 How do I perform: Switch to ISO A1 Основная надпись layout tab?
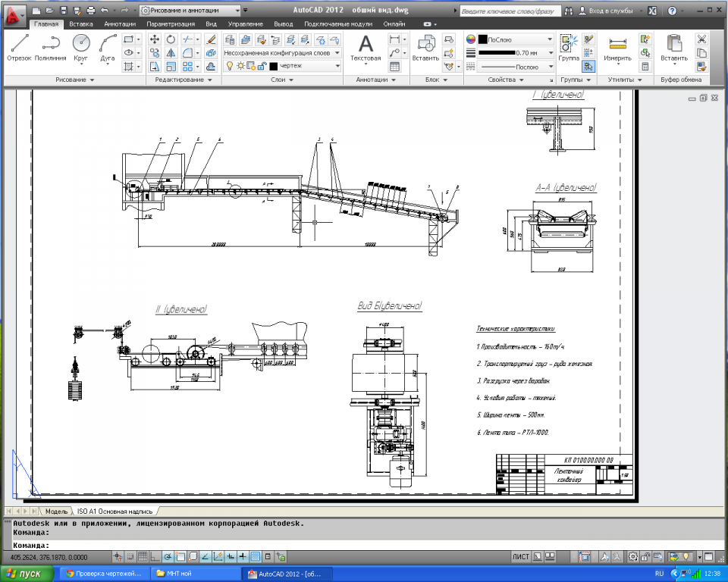coord(115,511)
